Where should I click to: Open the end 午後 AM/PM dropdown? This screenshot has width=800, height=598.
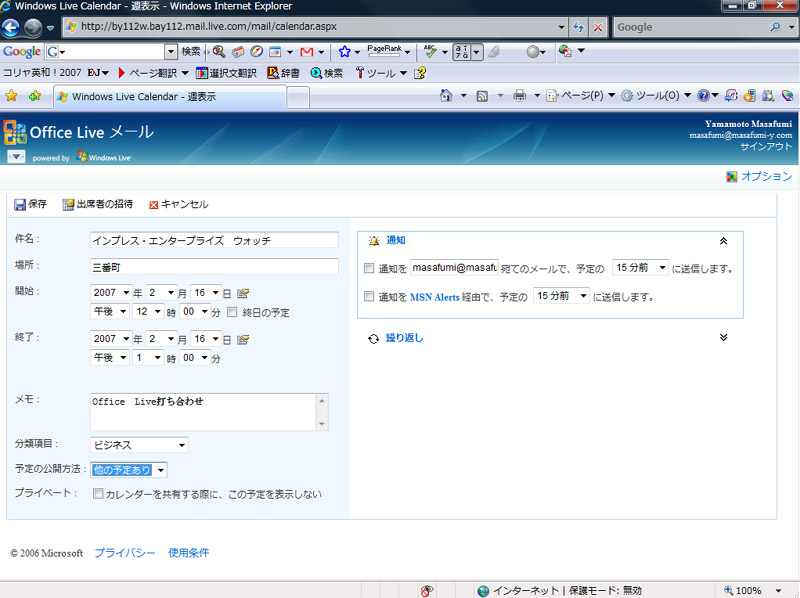tap(110, 358)
